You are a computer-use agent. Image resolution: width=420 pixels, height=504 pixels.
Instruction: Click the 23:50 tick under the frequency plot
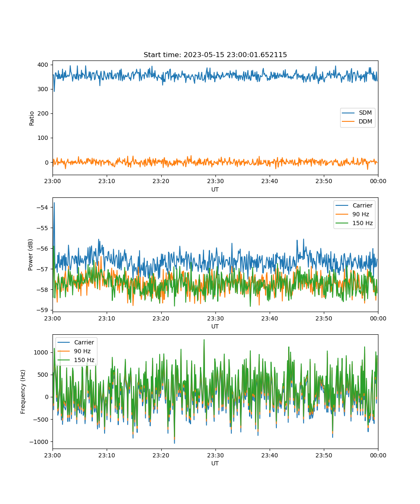coord(323,455)
